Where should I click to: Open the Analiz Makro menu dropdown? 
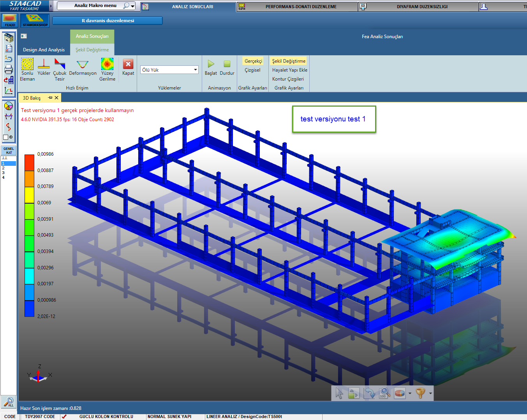click(x=133, y=6)
